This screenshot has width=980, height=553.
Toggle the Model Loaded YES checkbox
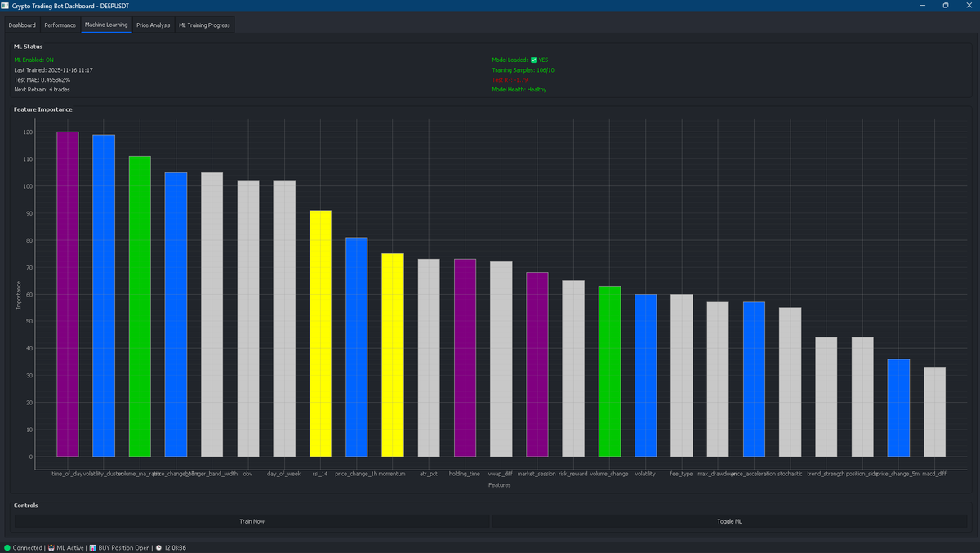pyautogui.click(x=533, y=60)
